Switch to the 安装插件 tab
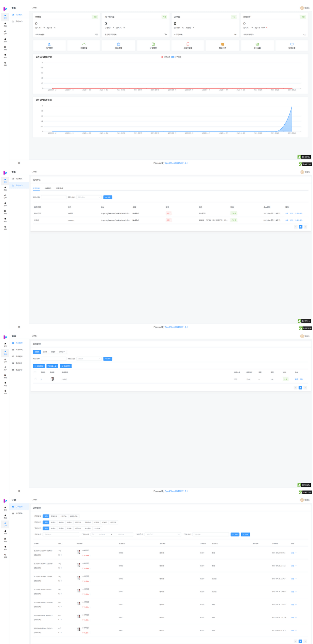 [60, 188]
